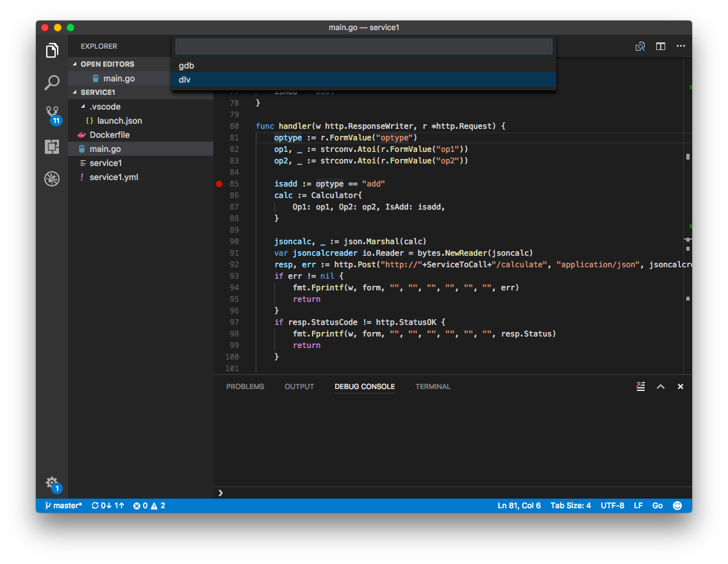Open the service1 binary file
Image resolution: width=728 pixels, height=564 pixels.
tap(106, 163)
